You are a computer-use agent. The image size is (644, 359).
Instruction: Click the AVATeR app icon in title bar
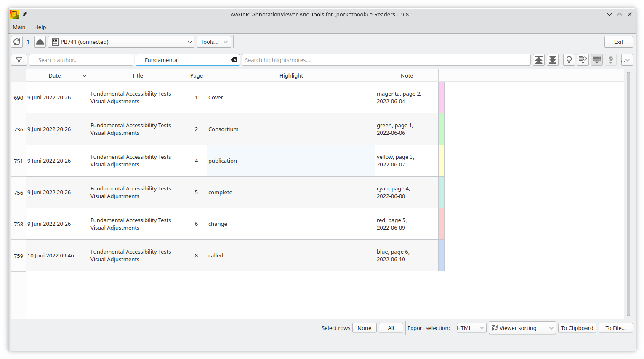coord(14,14)
